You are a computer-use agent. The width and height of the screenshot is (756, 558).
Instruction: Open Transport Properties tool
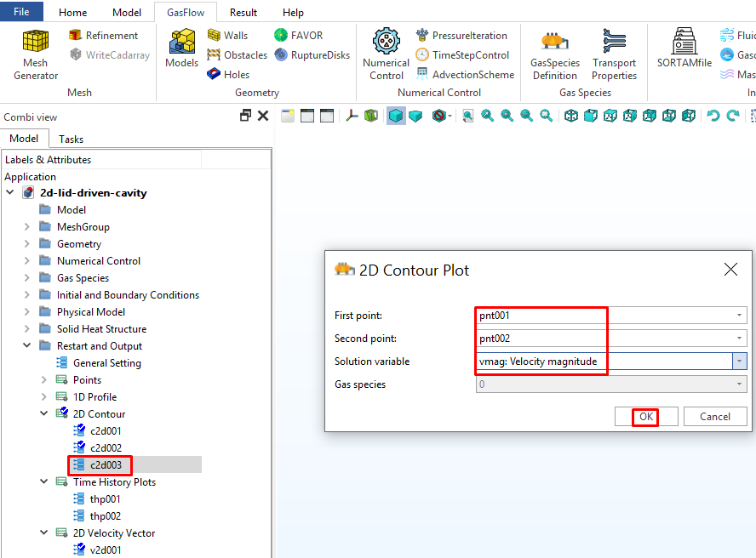pos(614,54)
